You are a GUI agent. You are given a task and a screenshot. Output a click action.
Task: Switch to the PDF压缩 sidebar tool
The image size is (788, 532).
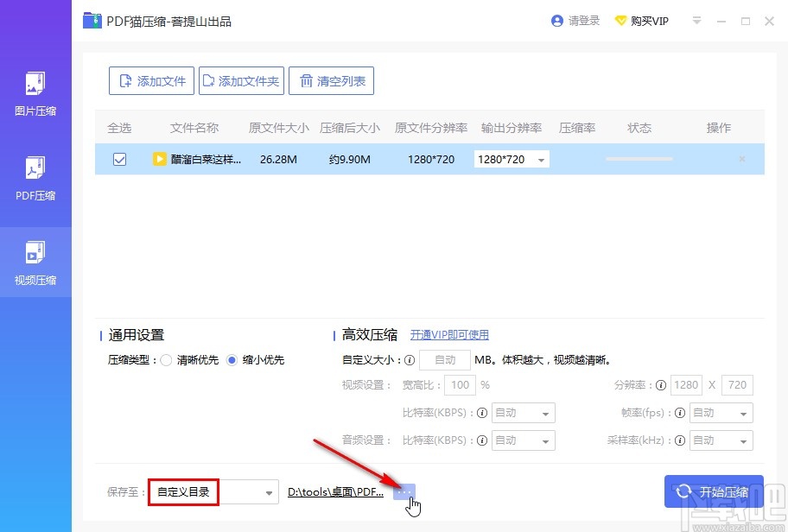35,179
